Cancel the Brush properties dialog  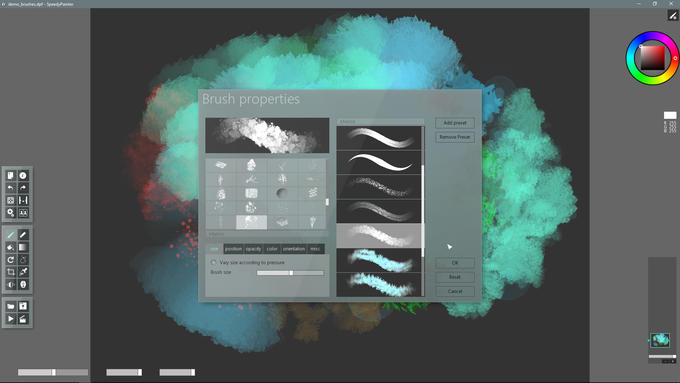454,291
